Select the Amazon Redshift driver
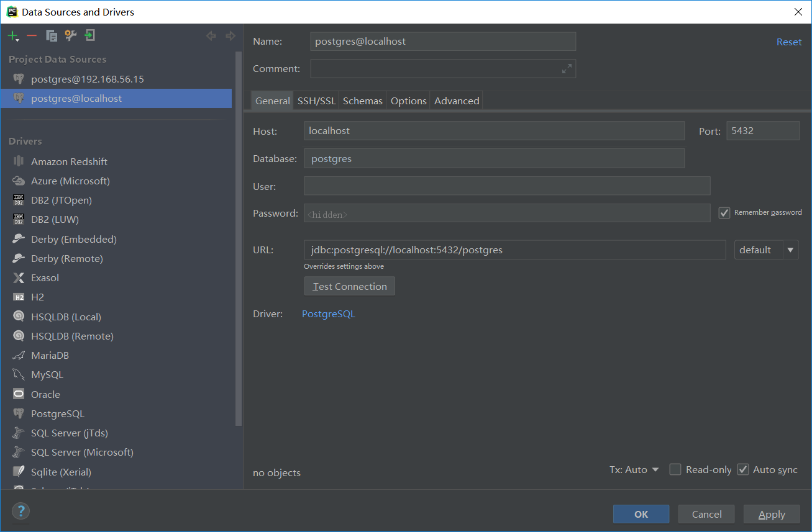The image size is (812, 532). (x=69, y=161)
